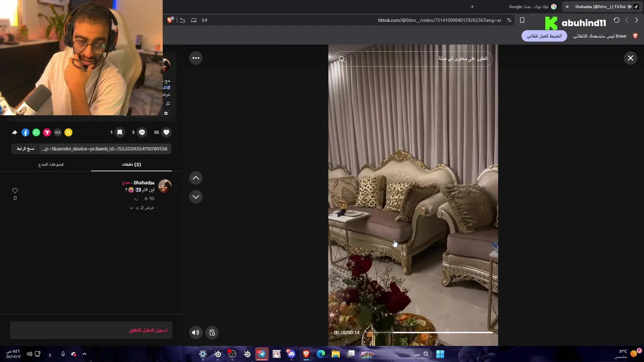This screenshot has width=644, height=362.
Task: Expand the system tray hidden icons chevron
Action: [x=85, y=354]
